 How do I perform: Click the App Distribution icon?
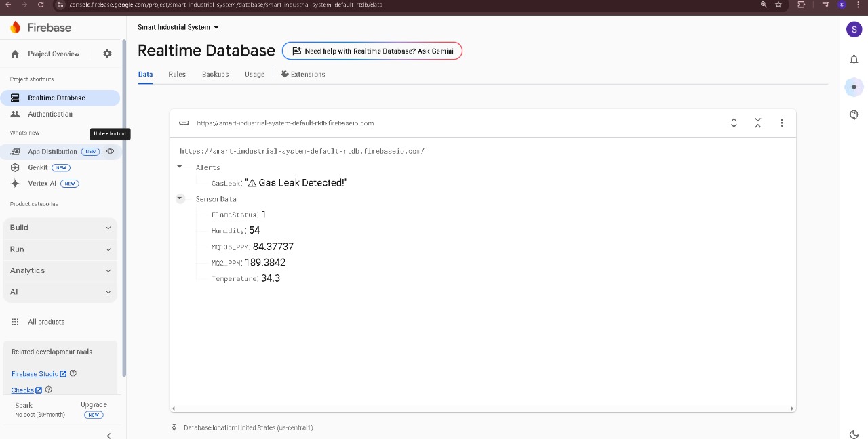click(15, 152)
